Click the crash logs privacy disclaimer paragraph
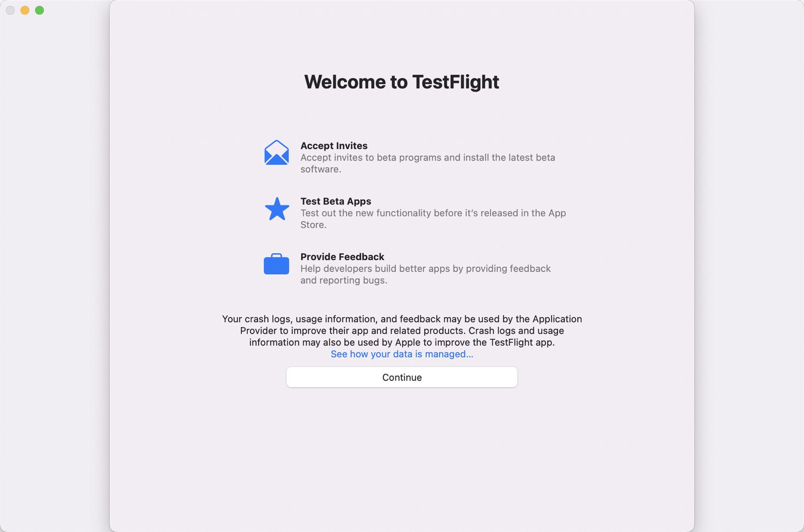 tap(401, 331)
